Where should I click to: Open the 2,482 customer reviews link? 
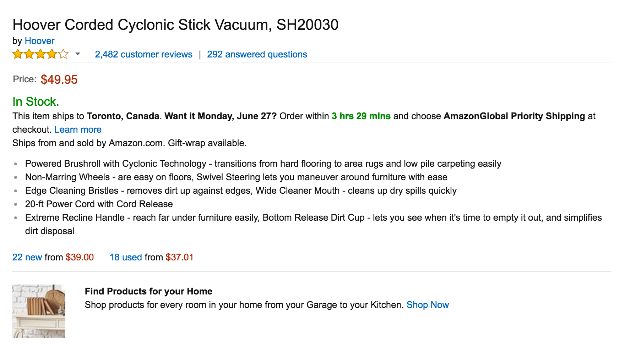143,54
